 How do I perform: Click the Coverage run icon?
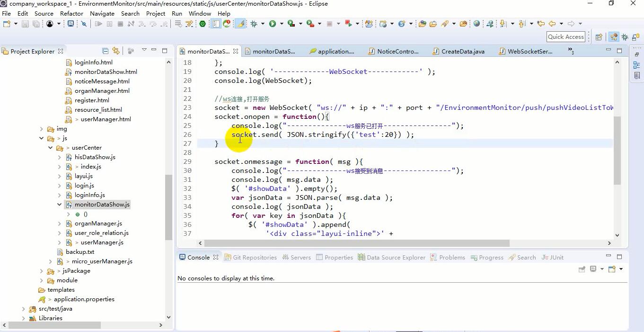pyautogui.click(x=291, y=24)
